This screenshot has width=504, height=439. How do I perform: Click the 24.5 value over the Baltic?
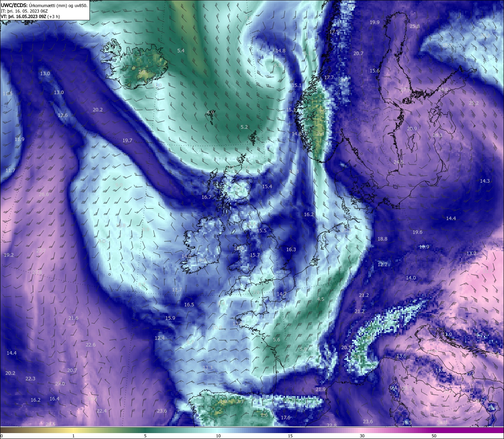click(x=398, y=162)
